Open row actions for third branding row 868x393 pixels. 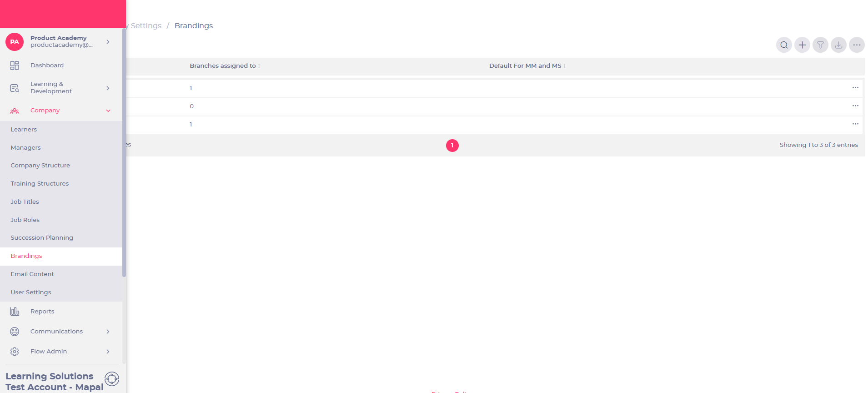(855, 124)
